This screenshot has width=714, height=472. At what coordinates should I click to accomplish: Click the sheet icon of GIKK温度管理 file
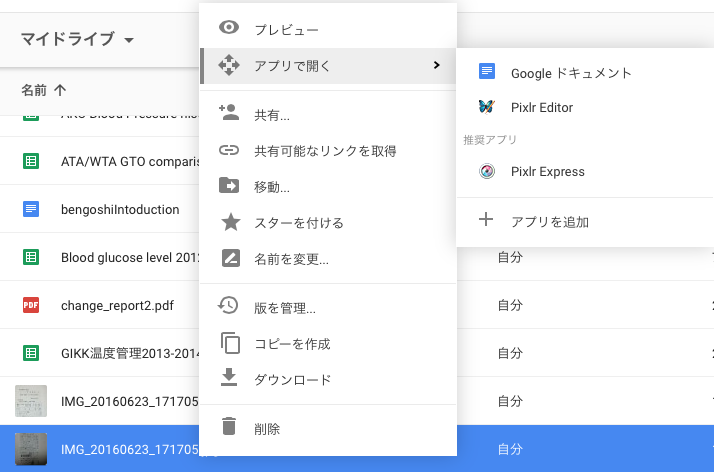(x=31, y=353)
